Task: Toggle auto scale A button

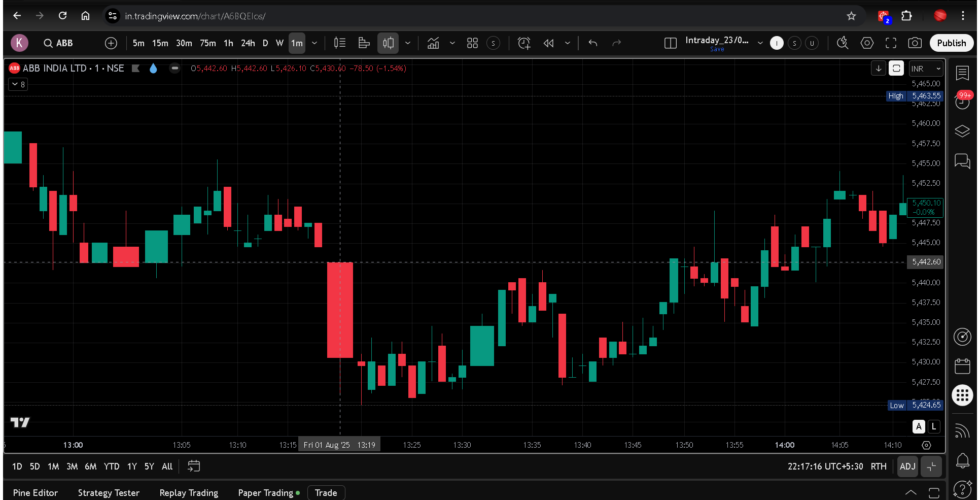Action: pos(919,426)
